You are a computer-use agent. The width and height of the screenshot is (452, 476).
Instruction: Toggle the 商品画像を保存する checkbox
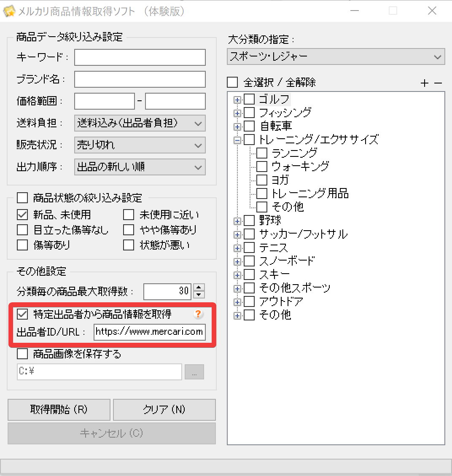point(22,354)
